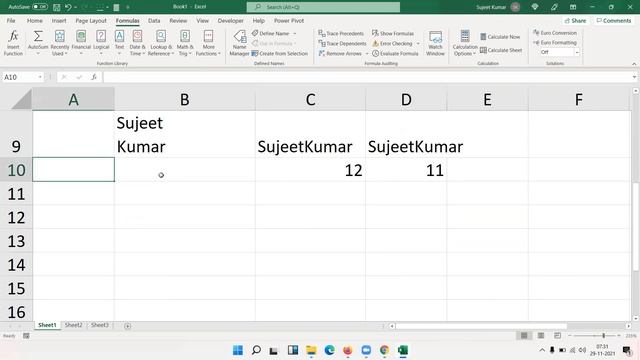Switch to Page Break Preview in status bar
The width and height of the screenshot is (640, 360).
557,336
